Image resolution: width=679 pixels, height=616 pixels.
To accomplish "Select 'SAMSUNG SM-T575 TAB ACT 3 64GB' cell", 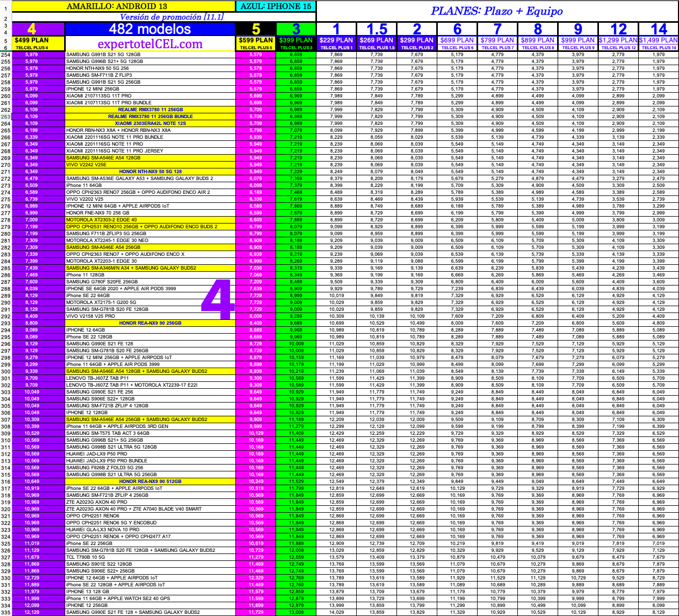I will (150, 433).
